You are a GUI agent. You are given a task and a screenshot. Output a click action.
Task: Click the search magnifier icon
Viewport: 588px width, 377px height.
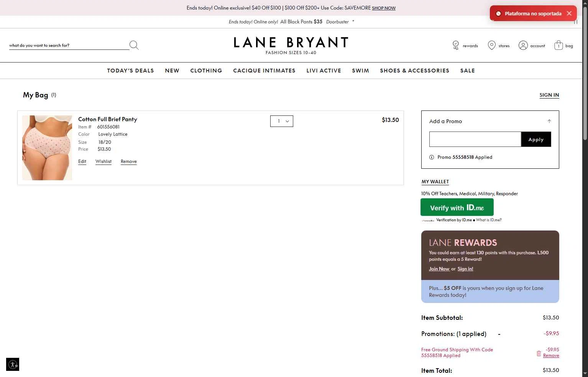point(134,45)
